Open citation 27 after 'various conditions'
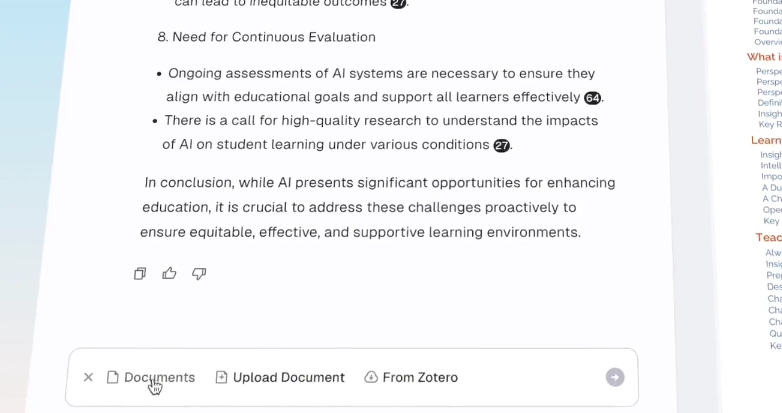782x413 pixels. point(502,146)
